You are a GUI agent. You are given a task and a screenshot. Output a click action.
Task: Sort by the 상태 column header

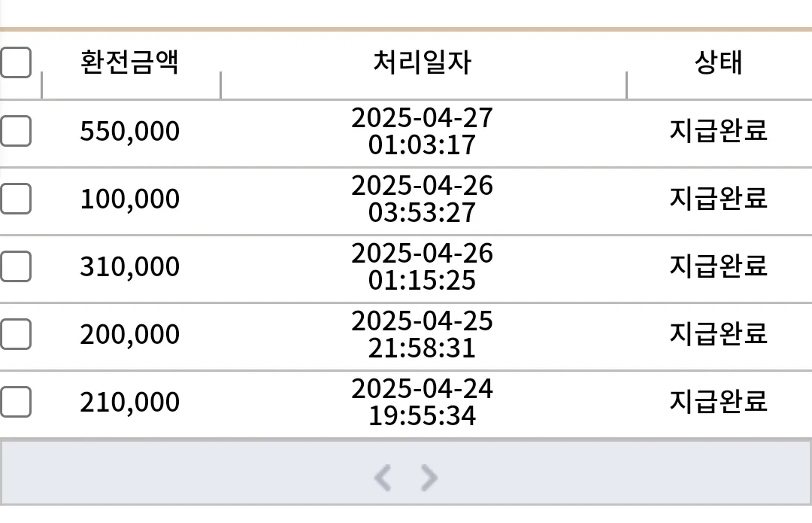(718, 62)
